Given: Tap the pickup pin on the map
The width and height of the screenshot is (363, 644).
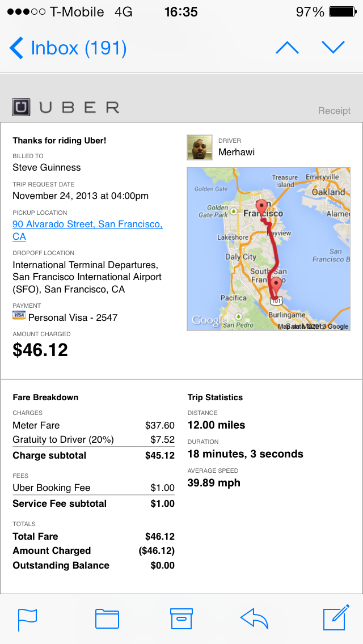Looking at the screenshot, I should (261, 206).
